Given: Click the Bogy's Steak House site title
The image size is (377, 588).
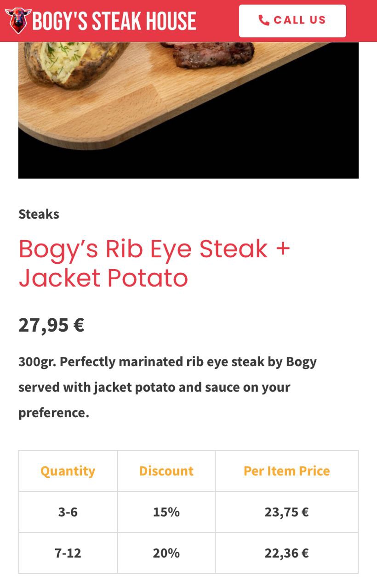Looking at the screenshot, I should (114, 21).
